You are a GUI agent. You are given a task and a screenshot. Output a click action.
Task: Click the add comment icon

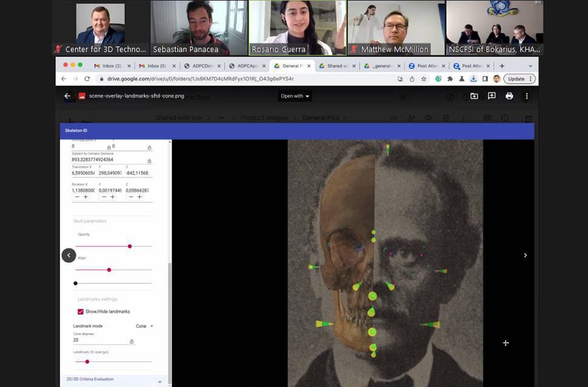(x=491, y=96)
